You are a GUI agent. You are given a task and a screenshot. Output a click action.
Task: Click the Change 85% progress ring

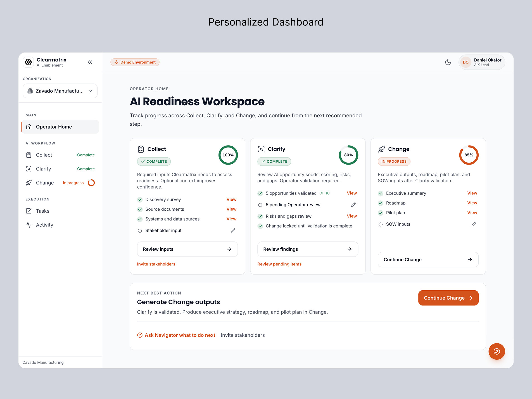pyautogui.click(x=469, y=155)
